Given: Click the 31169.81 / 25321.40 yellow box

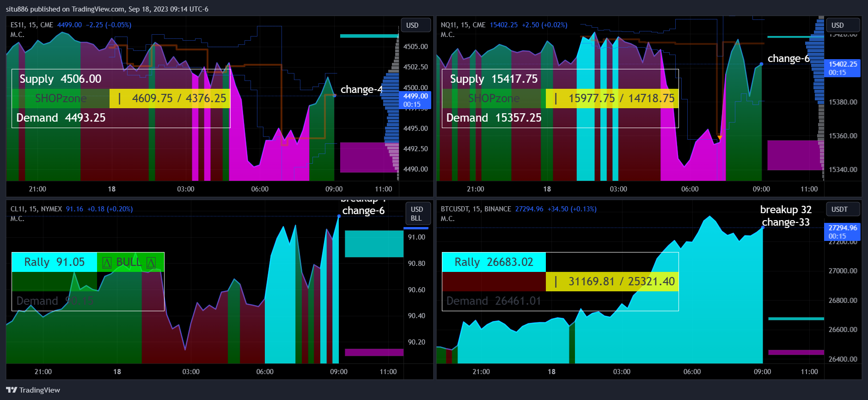Looking at the screenshot, I should point(612,282).
